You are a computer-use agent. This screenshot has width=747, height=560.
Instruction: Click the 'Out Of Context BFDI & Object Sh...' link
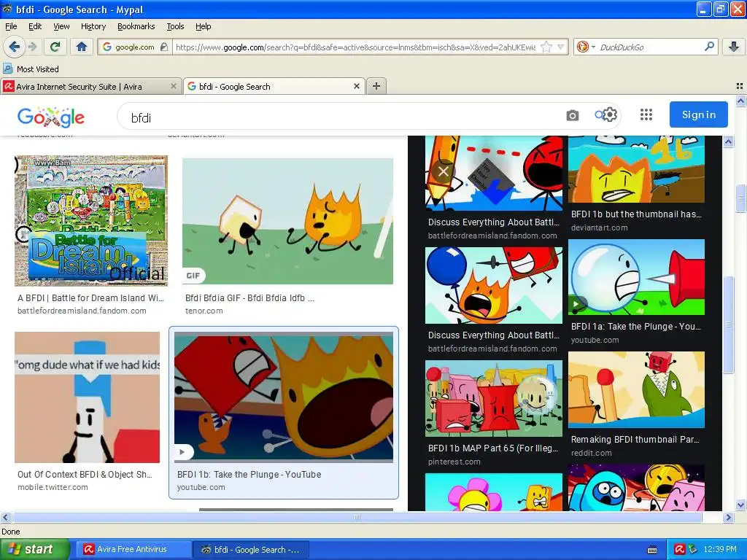click(85, 474)
